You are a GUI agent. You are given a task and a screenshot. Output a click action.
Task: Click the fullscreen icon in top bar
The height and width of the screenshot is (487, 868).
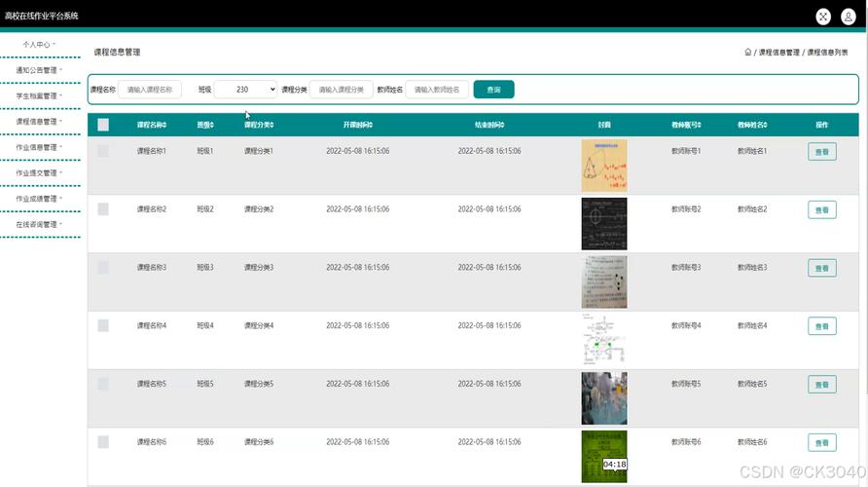[x=823, y=17]
